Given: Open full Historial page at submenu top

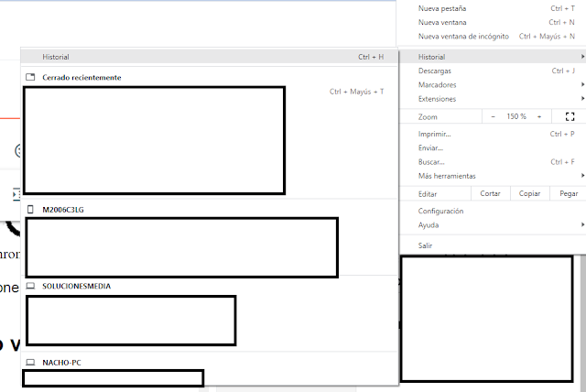Looking at the screenshot, I should [56, 57].
